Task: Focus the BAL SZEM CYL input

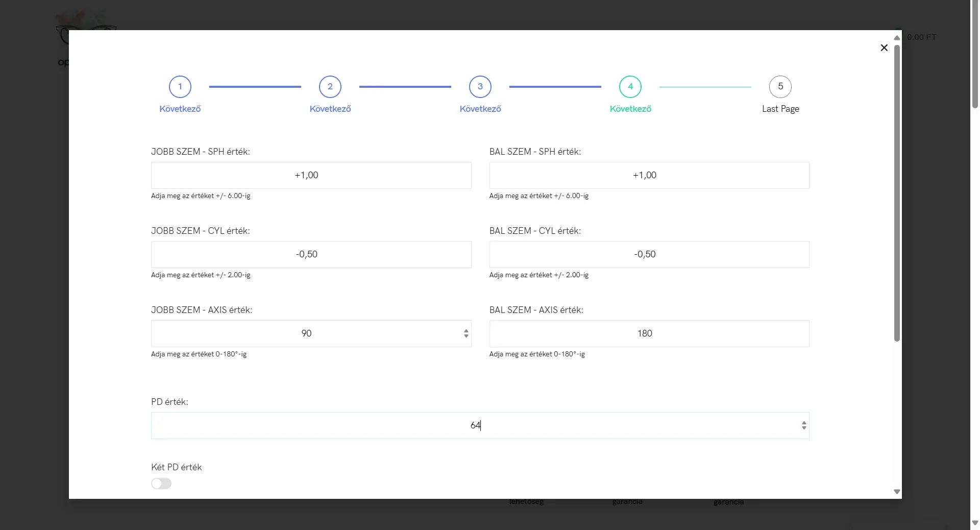Action: 649,254
